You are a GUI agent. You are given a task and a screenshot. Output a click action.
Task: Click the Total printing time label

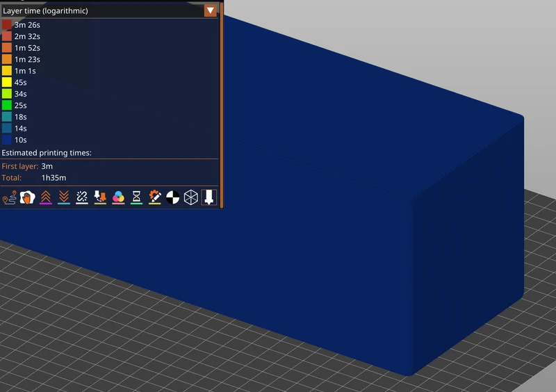click(x=12, y=178)
